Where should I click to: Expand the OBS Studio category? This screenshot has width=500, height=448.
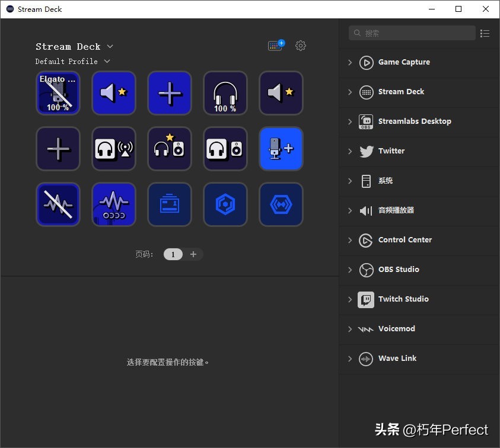(350, 270)
